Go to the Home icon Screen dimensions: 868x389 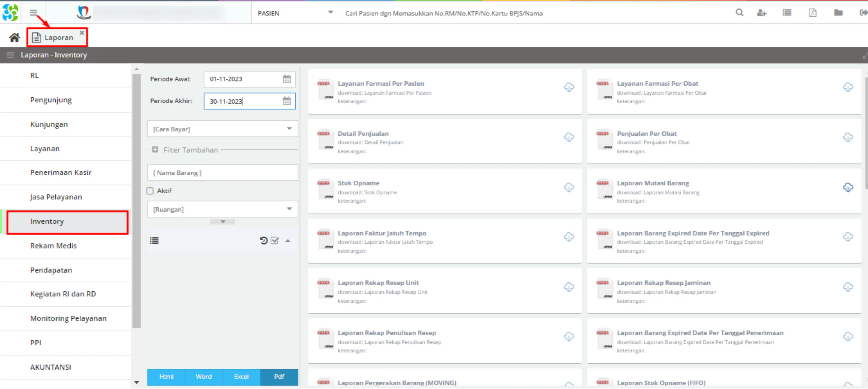(x=15, y=38)
